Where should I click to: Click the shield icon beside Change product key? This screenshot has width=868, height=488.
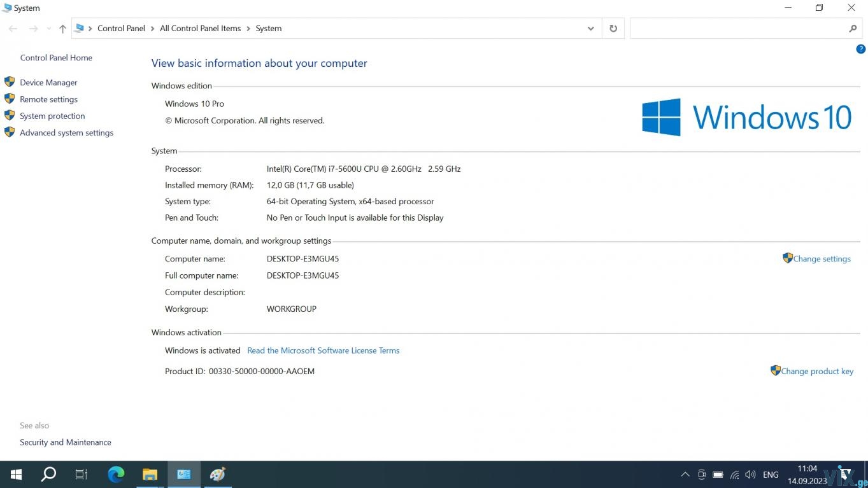[x=776, y=370]
